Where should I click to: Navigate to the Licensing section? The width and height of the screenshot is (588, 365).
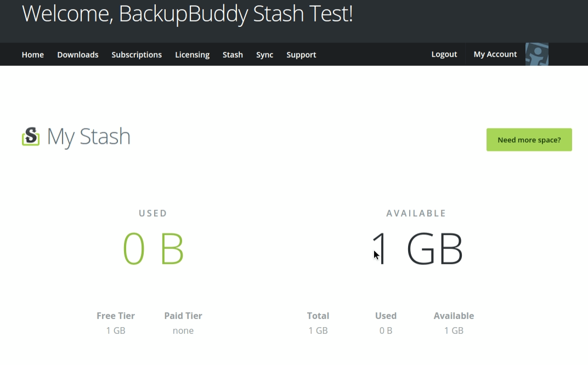point(192,55)
